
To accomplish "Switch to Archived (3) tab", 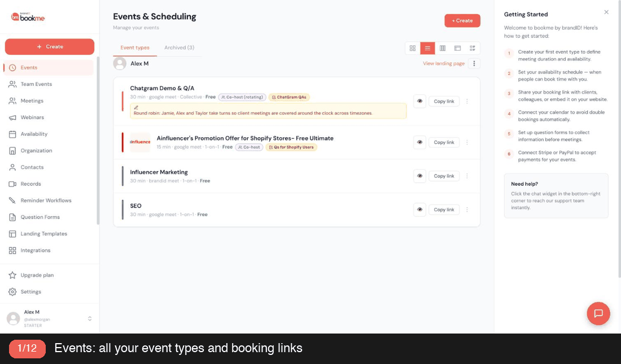I will point(180,47).
